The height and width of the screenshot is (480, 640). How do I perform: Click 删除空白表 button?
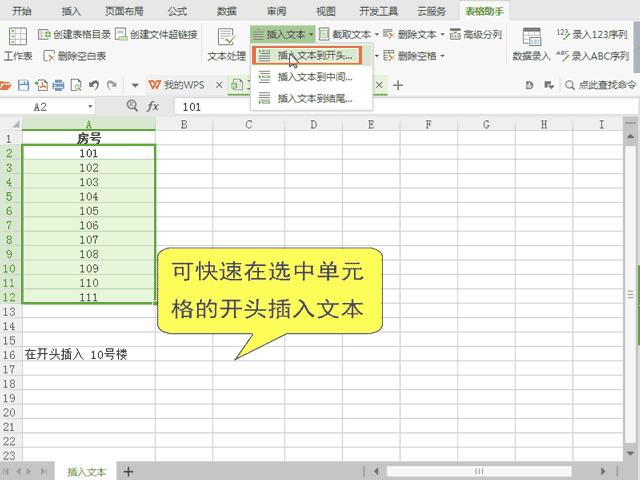coord(75,56)
